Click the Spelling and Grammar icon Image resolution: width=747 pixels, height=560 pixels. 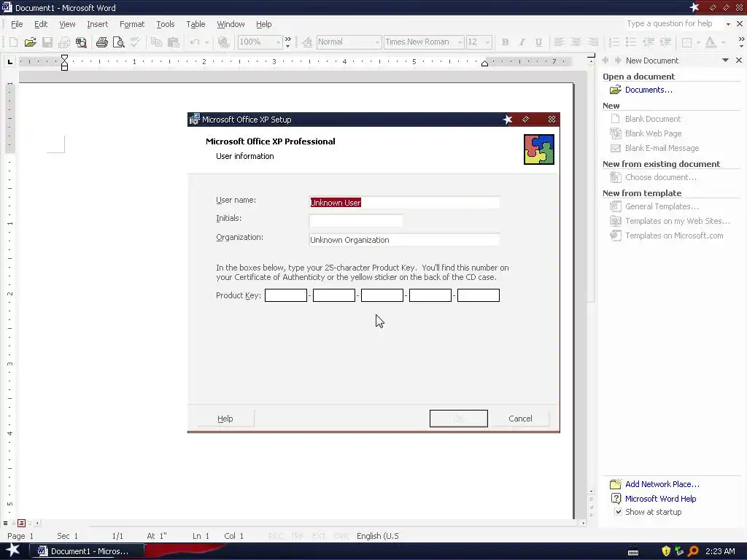click(x=135, y=42)
